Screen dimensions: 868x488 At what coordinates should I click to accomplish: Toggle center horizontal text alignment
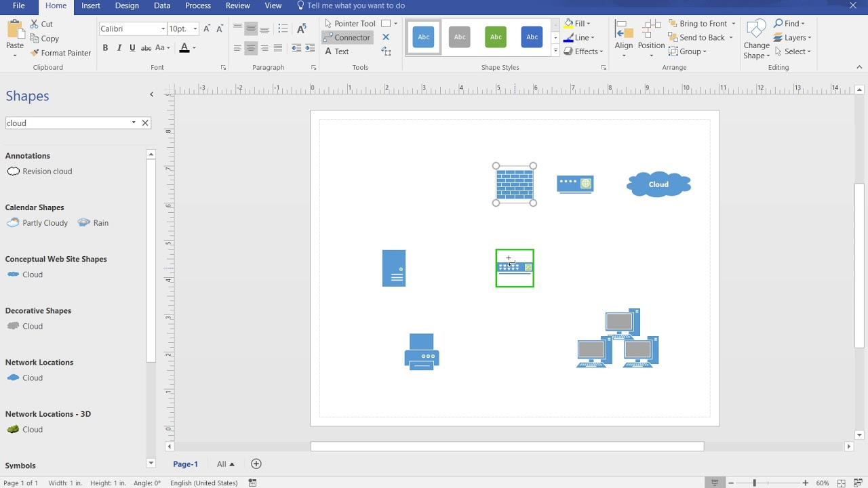click(251, 48)
